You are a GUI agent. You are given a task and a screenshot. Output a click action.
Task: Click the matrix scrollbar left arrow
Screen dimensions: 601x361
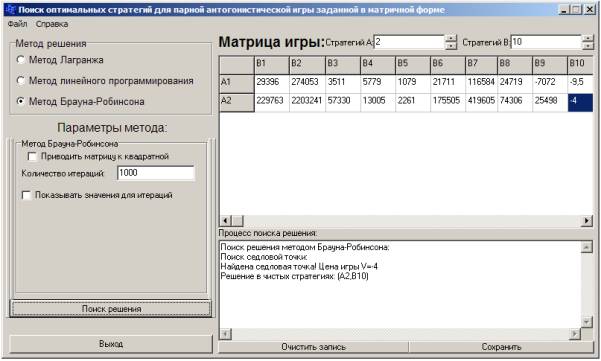click(x=225, y=221)
